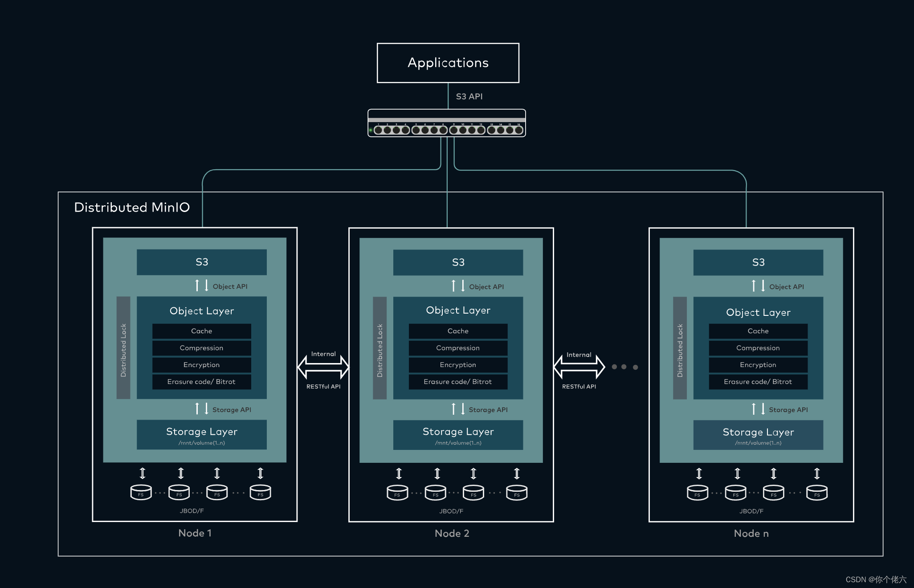Click the Distributed Lock bar in Node 1
The width and height of the screenshot is (914, 588).
pos(123,347)
